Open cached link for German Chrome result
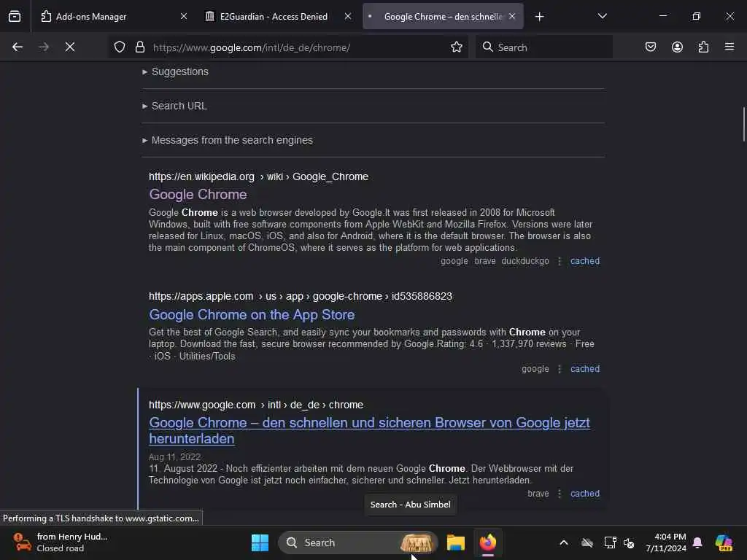This screenshot has height=560, width=747. coord(585,494)
